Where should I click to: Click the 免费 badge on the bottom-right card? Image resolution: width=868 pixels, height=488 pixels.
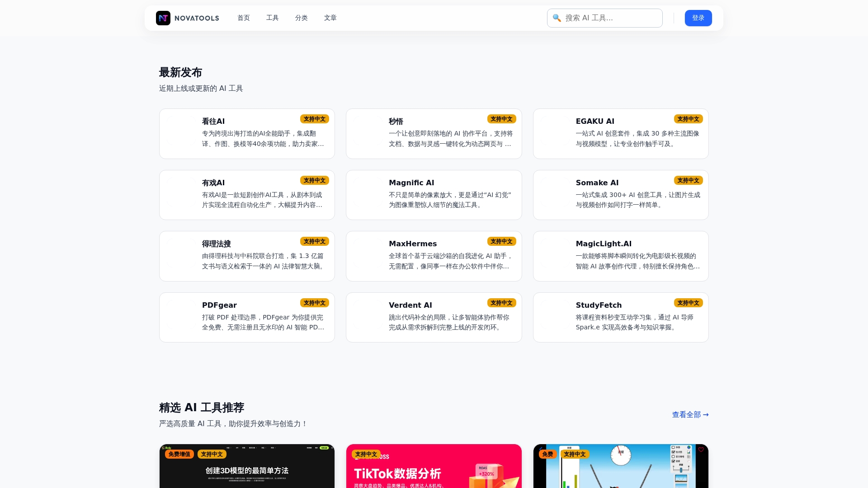point(547,454)
